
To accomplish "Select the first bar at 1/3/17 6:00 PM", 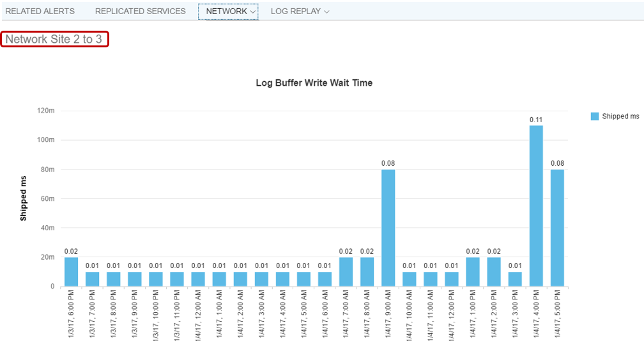I will click(x=71, y=272).
